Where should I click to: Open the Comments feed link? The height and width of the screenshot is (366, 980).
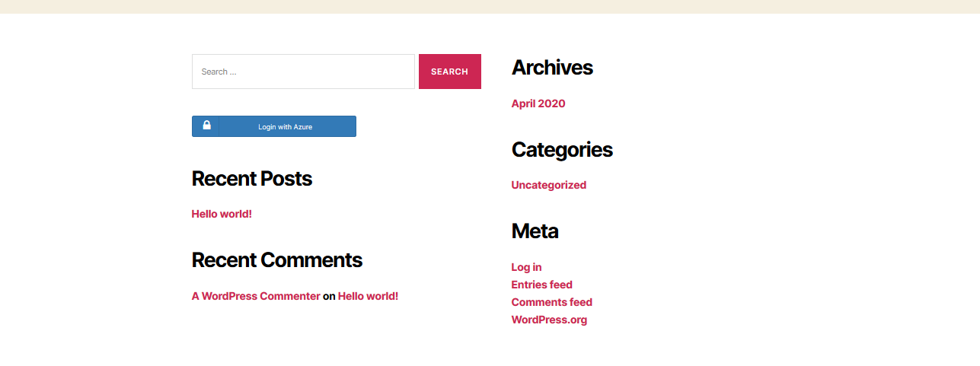tap(552, 302)
